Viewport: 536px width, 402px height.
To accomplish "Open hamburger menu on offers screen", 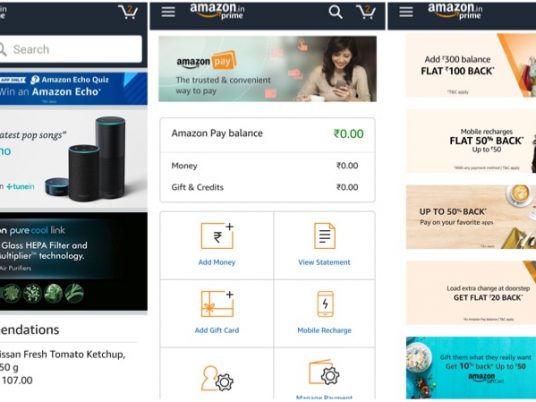I will [x=406, y=12].
